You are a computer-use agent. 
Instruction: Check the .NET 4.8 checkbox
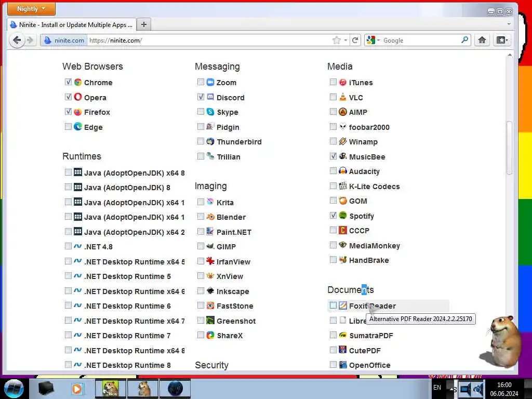click(68, 246)
